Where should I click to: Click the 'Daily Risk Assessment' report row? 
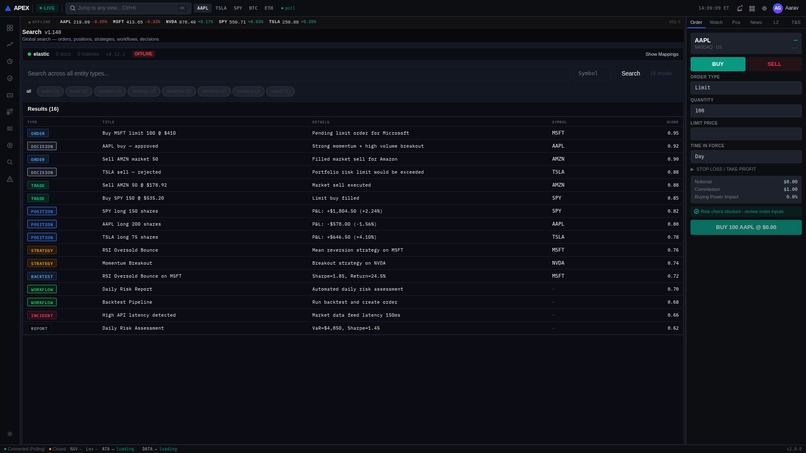(353, 328)
